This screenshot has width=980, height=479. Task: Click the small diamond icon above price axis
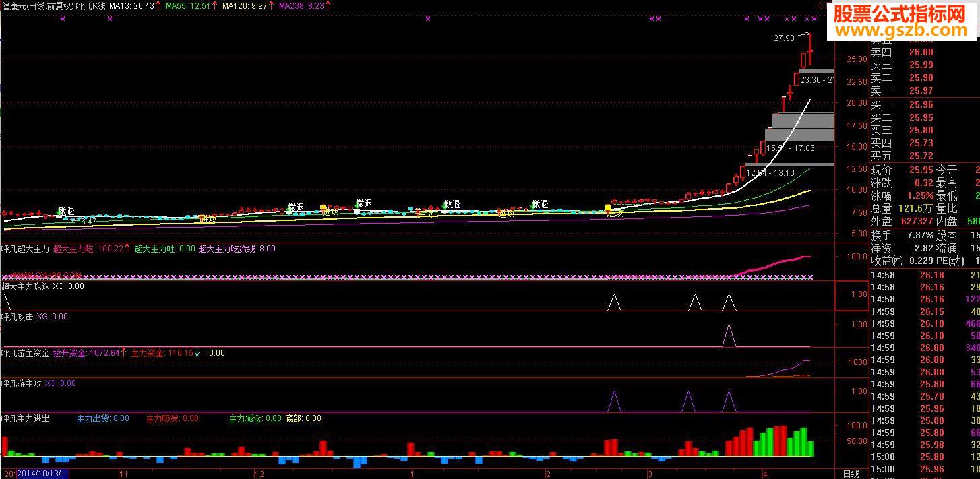point(820,5)
